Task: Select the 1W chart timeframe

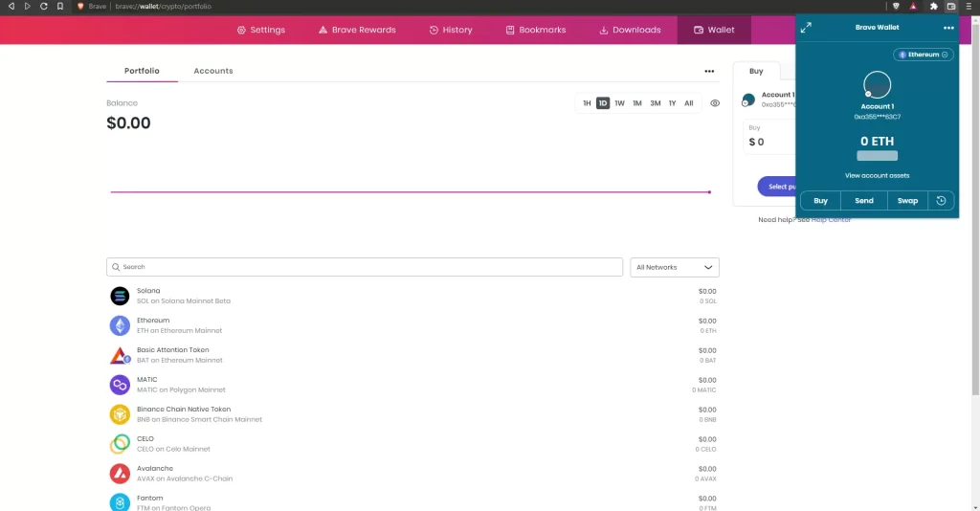Action: click(619, 103)
